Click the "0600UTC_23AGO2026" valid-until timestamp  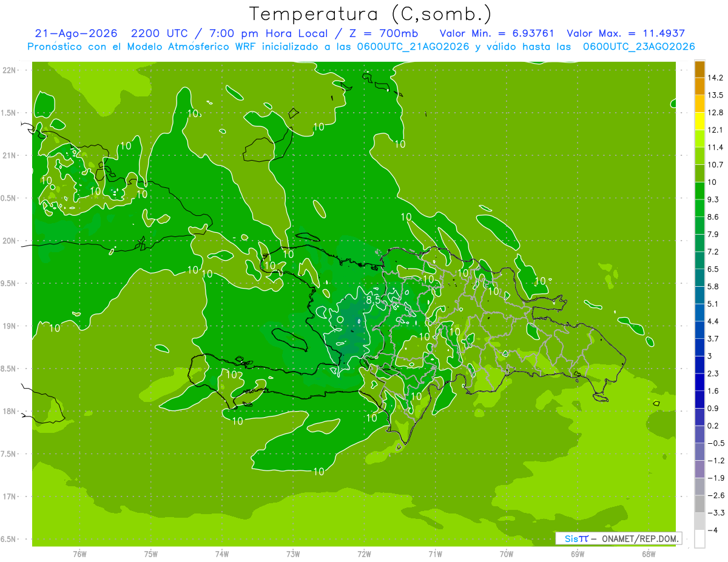[639, 47]
